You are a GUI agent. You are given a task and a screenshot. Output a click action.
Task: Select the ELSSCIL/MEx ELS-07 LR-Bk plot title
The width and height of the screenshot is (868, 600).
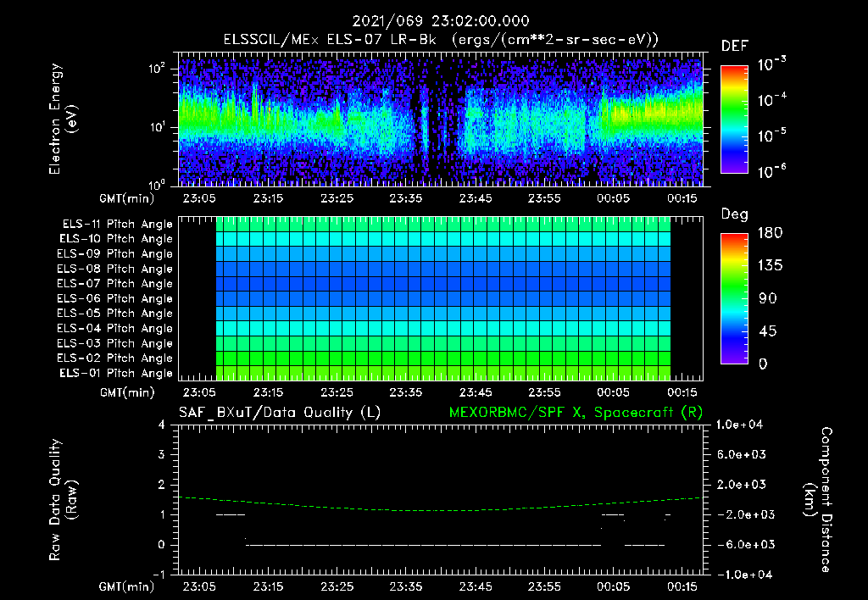click(x=441, y=40)
